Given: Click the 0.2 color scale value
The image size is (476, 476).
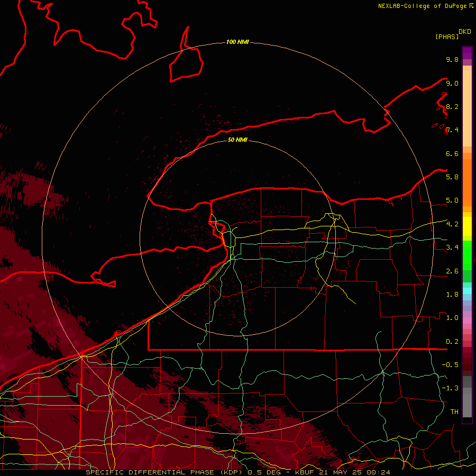Looking at the screenshot, I should click(452, 342).
